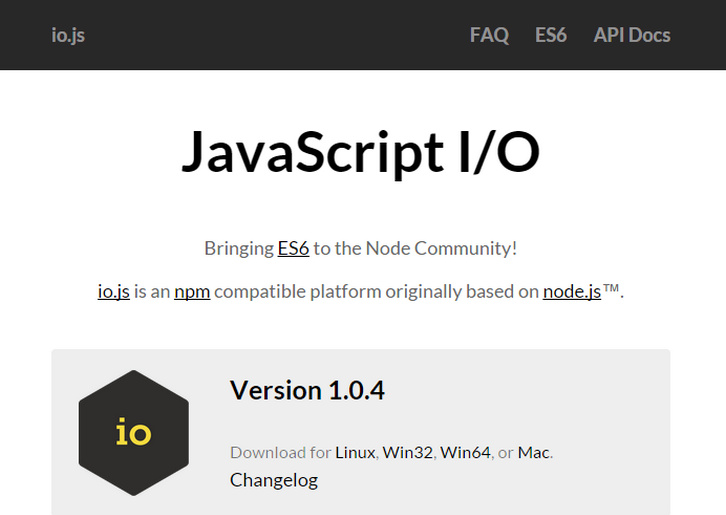Download the Linux build
726x515 pixels.
(355, 452)
